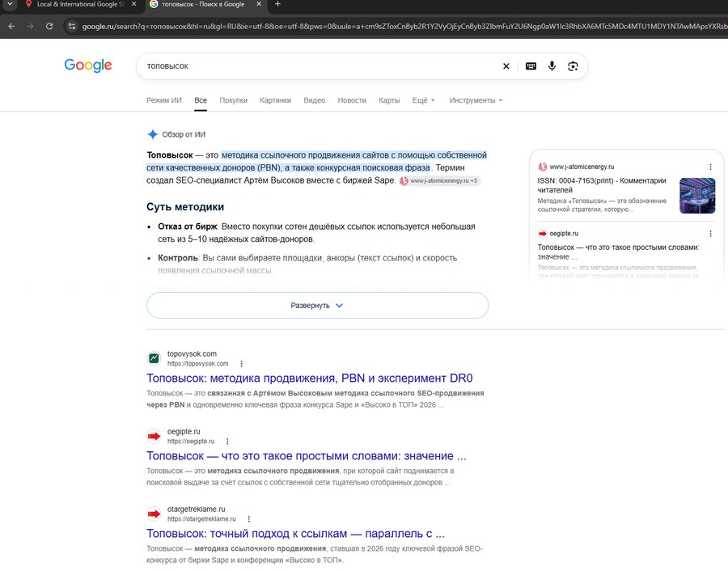Switch to Новости tab
Viewport: 728px width, 571px height.
point(352,100)
